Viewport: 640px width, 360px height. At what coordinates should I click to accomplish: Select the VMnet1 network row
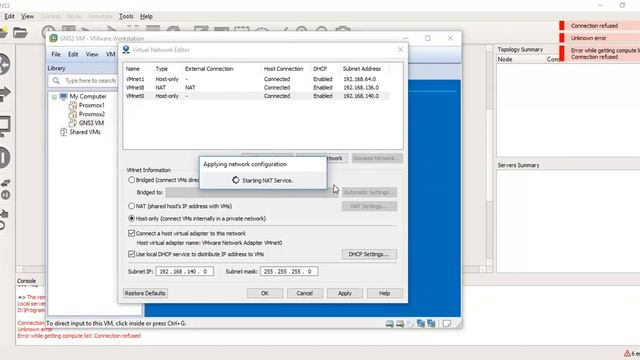(257, 79)
